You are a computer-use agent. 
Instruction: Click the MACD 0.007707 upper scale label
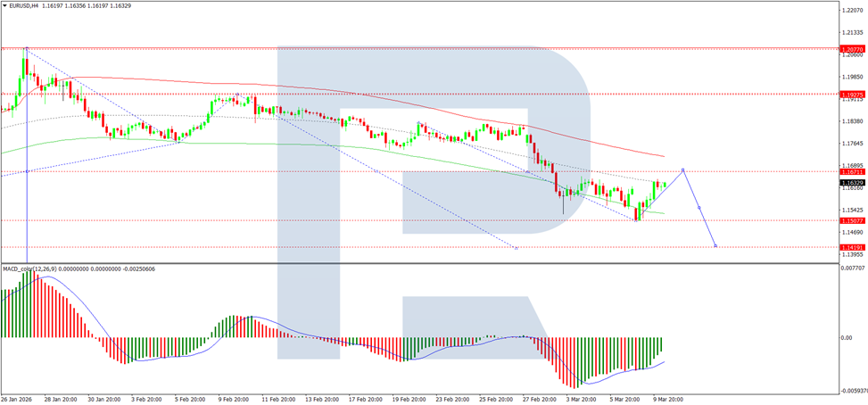(x=852, y=268)
